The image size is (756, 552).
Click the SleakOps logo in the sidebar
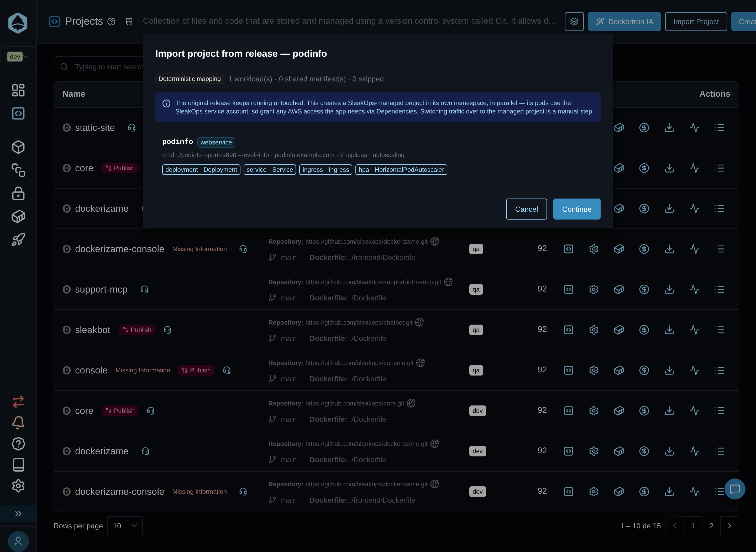click(18, 23)
